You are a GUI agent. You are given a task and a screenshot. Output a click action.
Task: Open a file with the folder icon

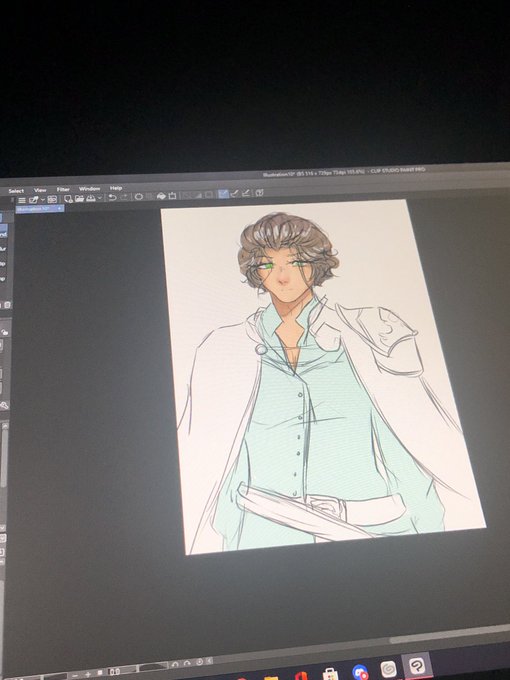[79, 198]
